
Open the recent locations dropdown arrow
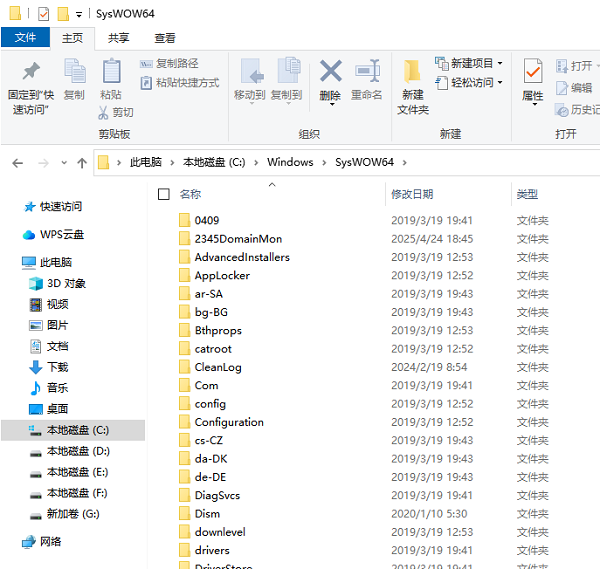[x=64, y=163]
